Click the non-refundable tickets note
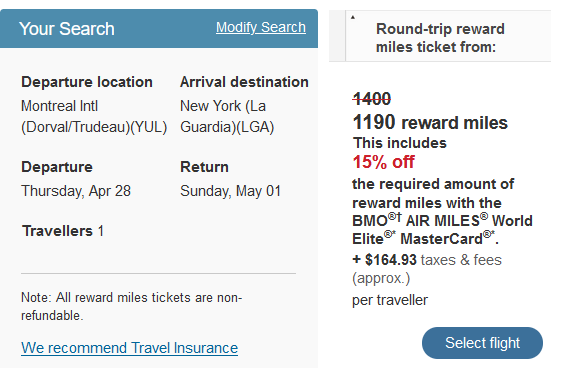 click(x=132, y=306)
